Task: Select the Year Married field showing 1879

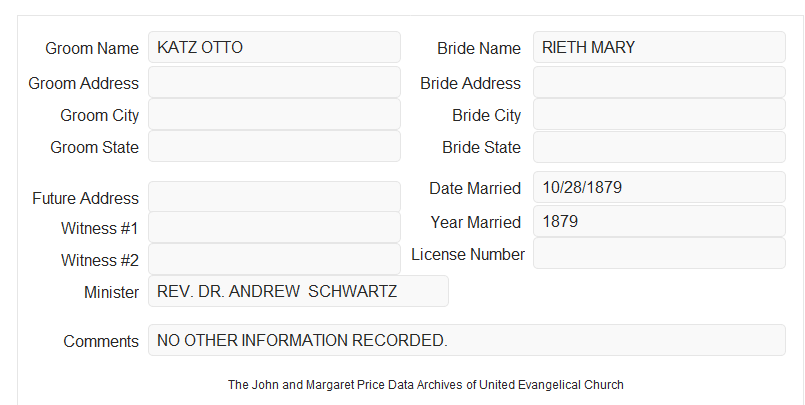Action: tap(659, 221)
